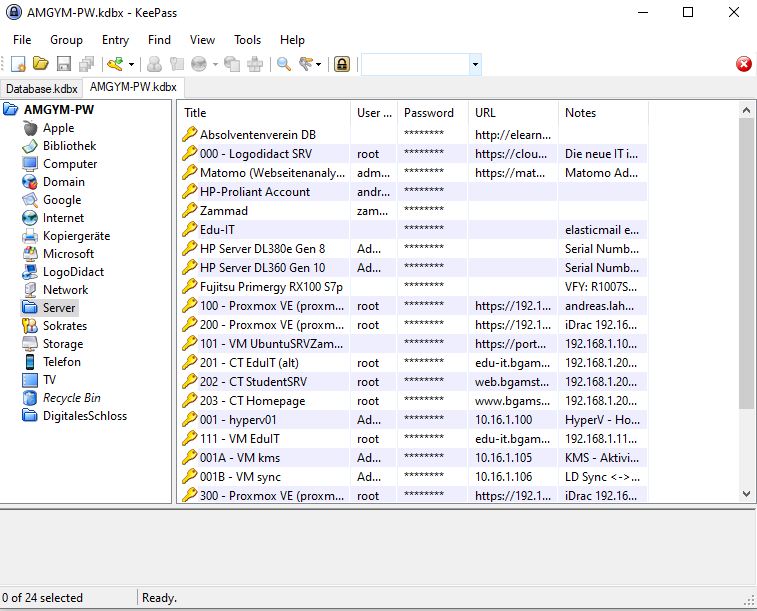Open the Group menu
The image size is (757, 611).
(x=66, y=40)
